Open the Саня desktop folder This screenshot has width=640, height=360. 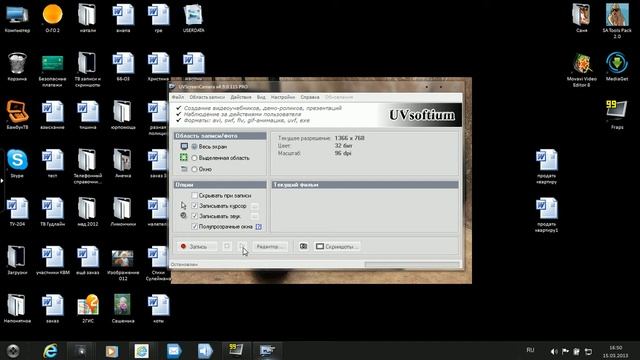pos(581,18)
